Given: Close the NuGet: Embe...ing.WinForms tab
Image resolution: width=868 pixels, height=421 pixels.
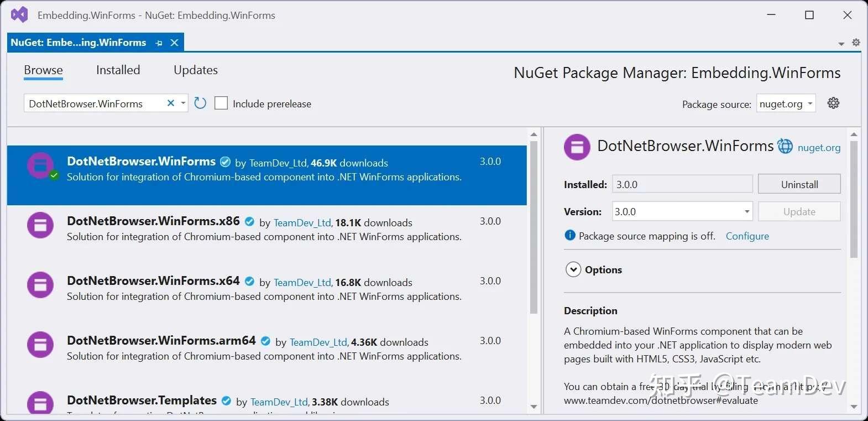Looking at the screenshot, I should click(x=174, y=43).
